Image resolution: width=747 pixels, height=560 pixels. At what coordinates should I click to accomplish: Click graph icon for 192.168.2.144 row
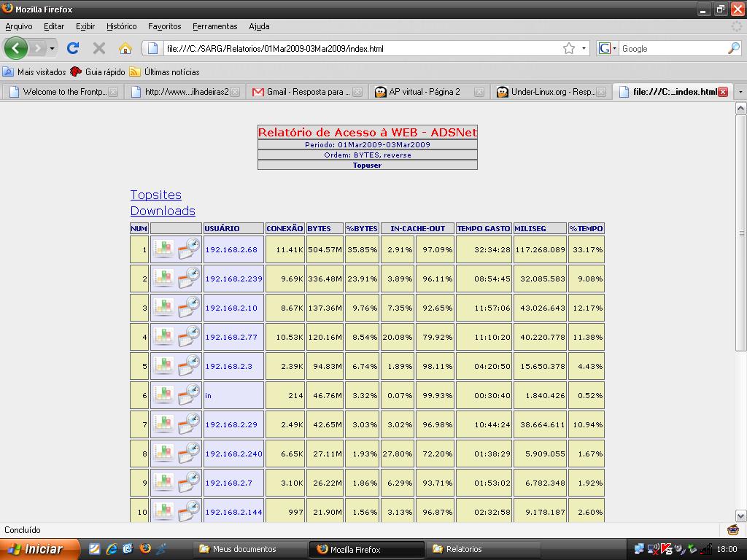163,511
